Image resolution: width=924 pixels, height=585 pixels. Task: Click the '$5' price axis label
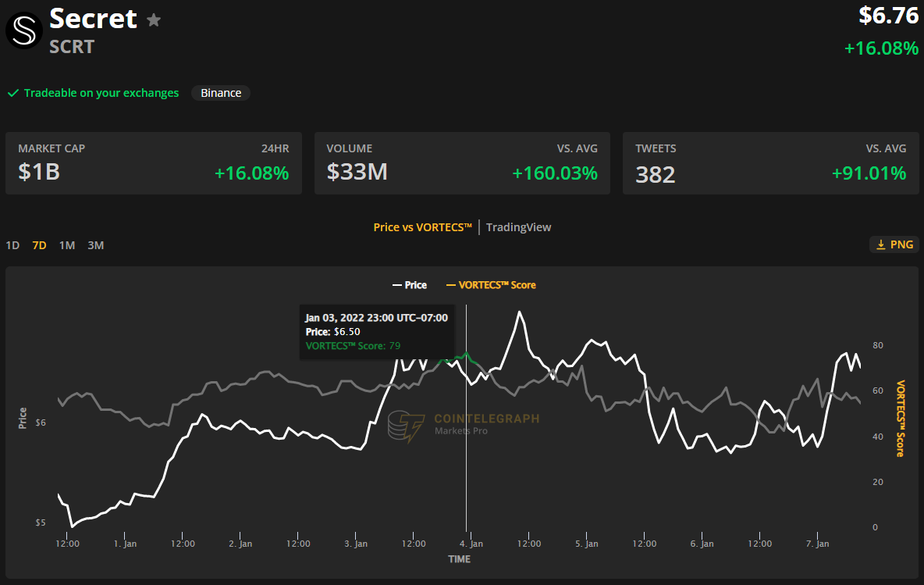tap(41, 523)
